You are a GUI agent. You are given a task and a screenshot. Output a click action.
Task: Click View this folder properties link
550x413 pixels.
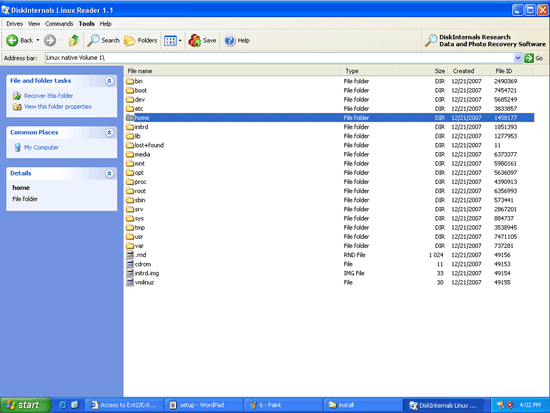58,106
